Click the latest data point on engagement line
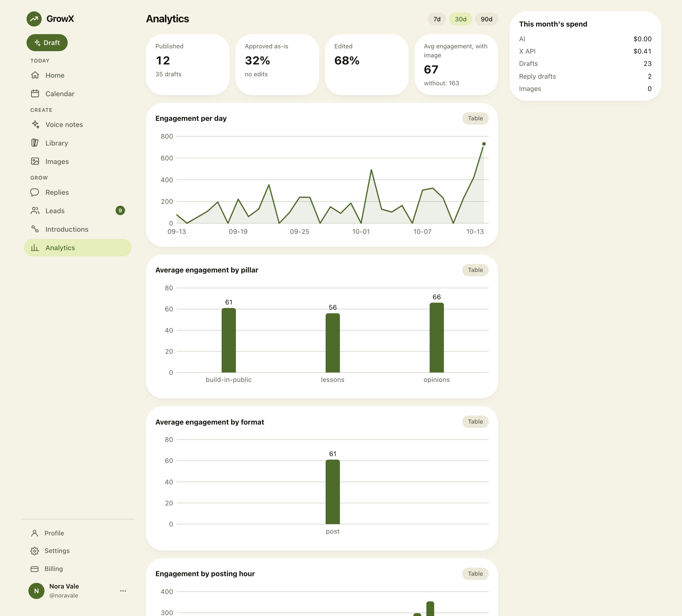Image resolution: width=682 pixels, height=616 pixels. 484,144
